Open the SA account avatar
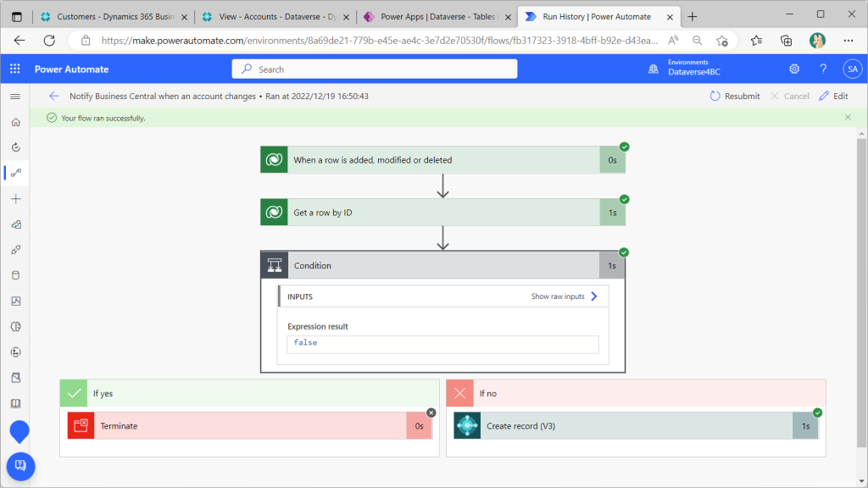Image resolution: width=868 pixels, height=488 pixels. tap(853, 69)
